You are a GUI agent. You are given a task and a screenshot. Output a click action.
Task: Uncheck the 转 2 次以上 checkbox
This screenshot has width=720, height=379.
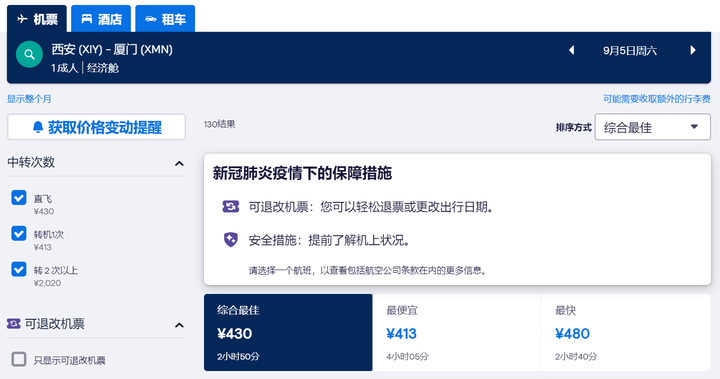coord(19,269)
